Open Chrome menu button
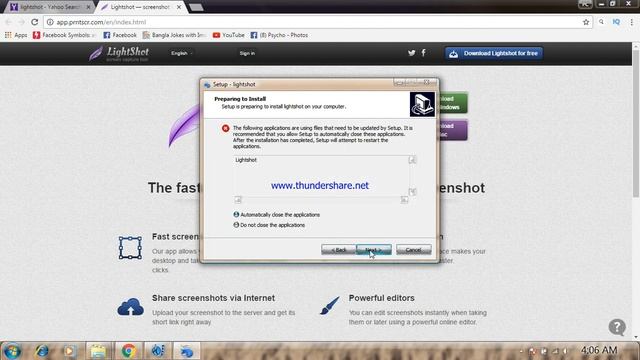The width and height of the screenshot is (640, 360). pyautogui.click(x=632, y=22)
